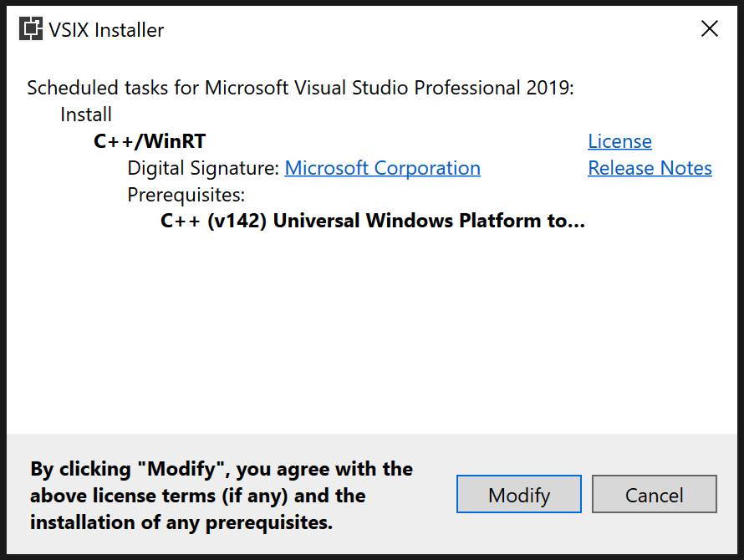Click the Install task label
744x560 pixels.
pyautogui.click(x=85, y=114)
